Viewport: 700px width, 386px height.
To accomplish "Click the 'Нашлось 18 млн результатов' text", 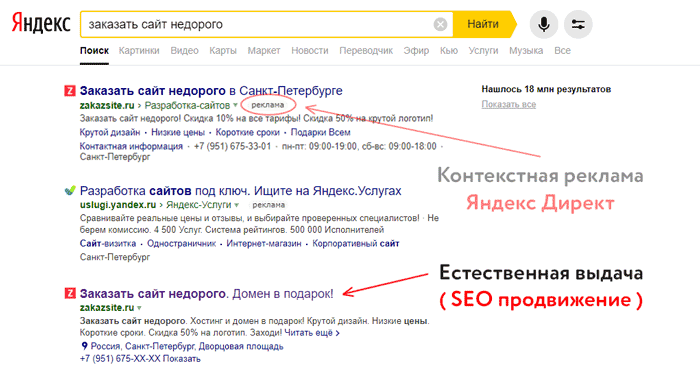I will click(x=546, y=89).
